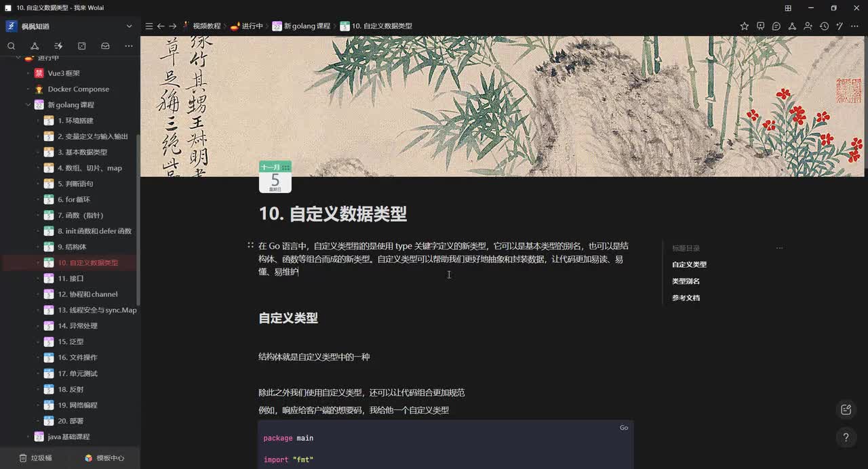Open the 模板中心 template center
The image size is (868, 469).
coord(104,457)
